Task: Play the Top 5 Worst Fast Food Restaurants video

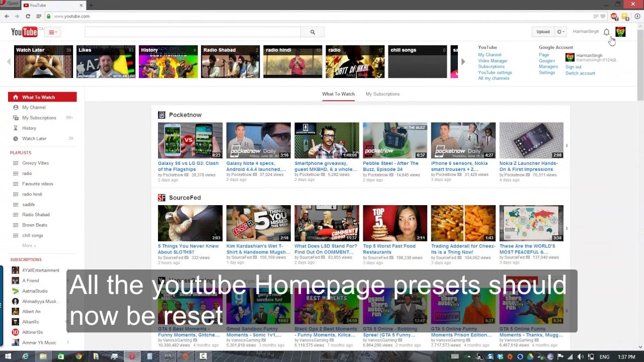Action: 395,223
